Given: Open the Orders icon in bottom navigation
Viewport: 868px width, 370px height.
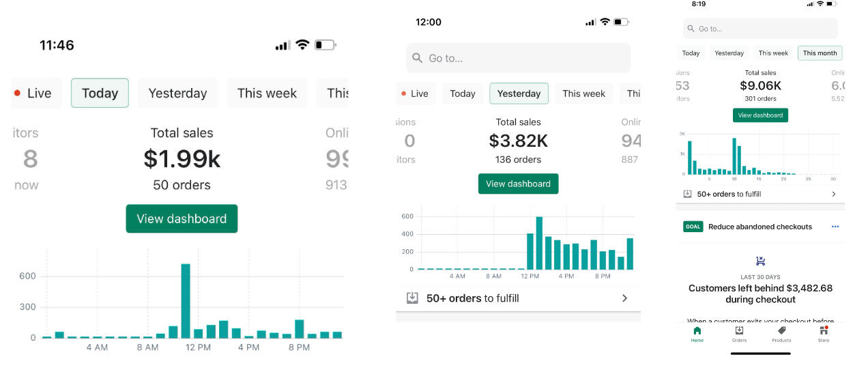Looking at the screenshot, I should [739, 331].
